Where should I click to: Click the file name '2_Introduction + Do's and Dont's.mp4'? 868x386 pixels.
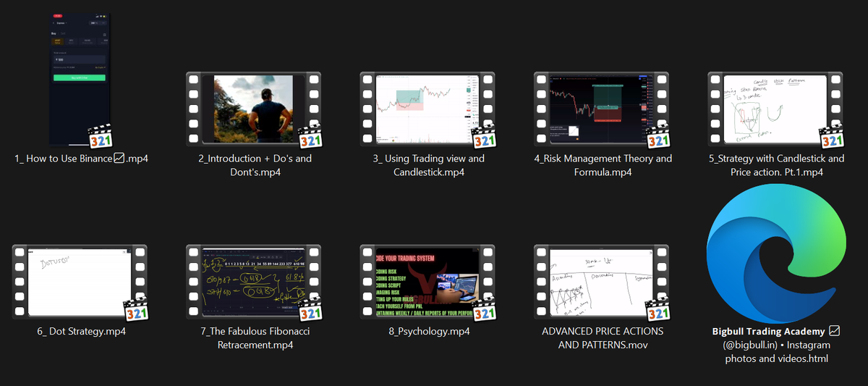coord(254,165)
